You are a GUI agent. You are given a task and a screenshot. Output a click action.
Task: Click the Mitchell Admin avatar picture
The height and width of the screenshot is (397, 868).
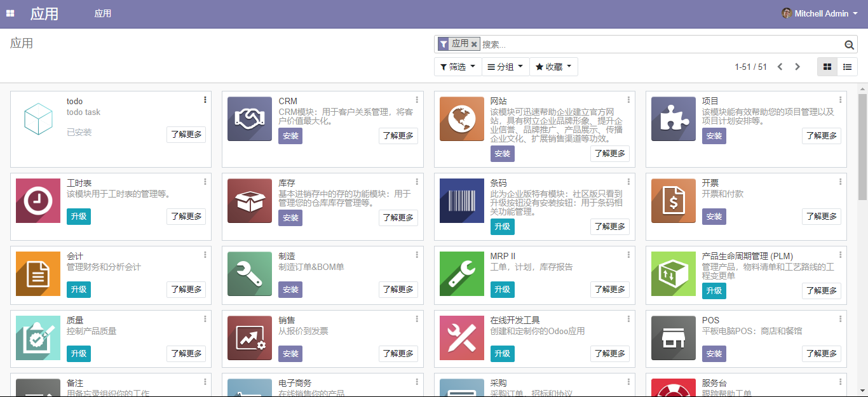787,13
